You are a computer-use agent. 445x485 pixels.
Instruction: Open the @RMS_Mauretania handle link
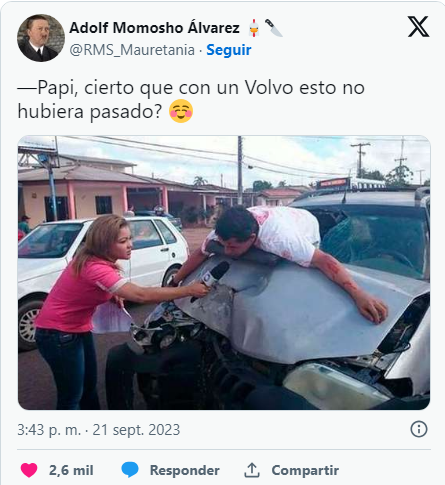132,50
